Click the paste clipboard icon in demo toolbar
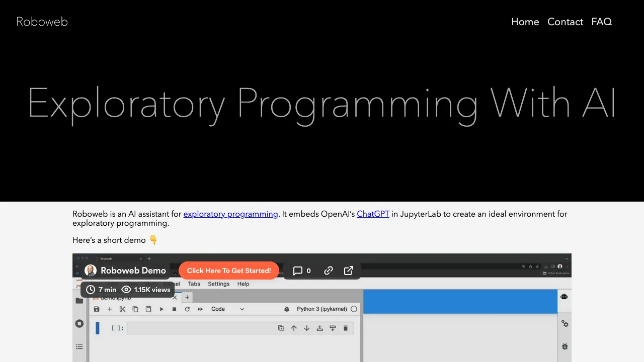644x362 pixels. [148, 309]
